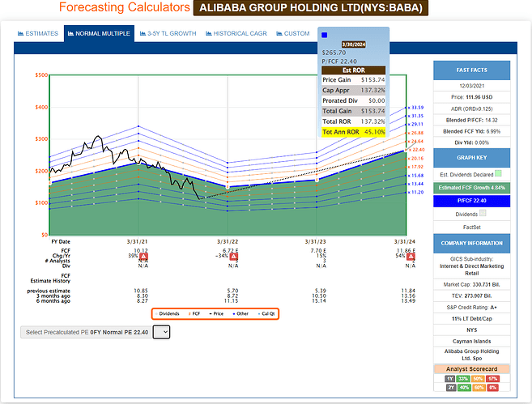This screenshot has width=532, height=404.
Task: Toggle the Dividends legend item
Action: 168,314
